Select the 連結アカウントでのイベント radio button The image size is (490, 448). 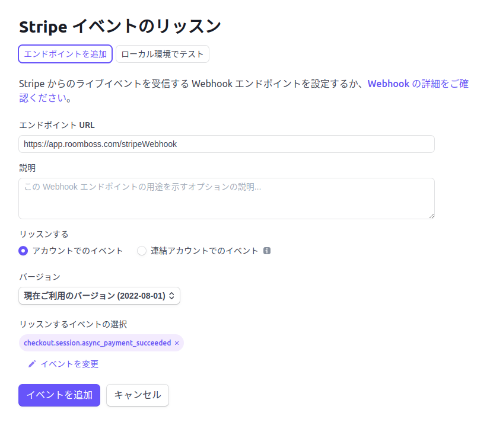pos(142,251)
